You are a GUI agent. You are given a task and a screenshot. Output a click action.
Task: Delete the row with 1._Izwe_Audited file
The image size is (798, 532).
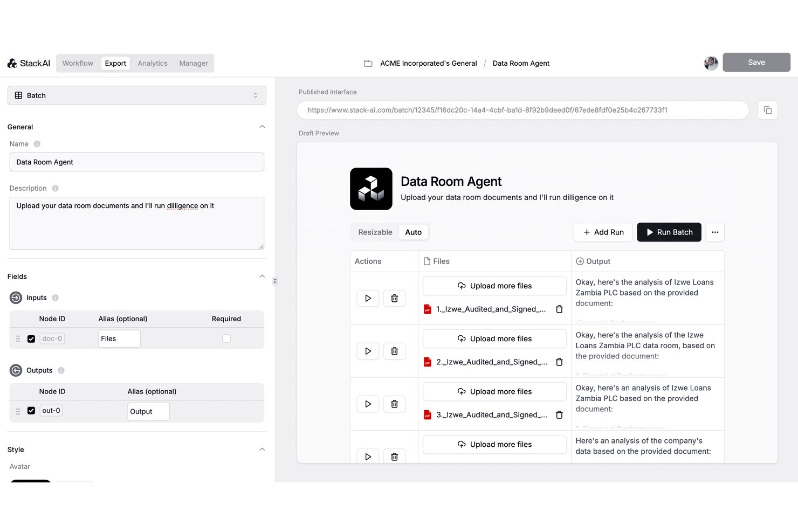point(394,298)
